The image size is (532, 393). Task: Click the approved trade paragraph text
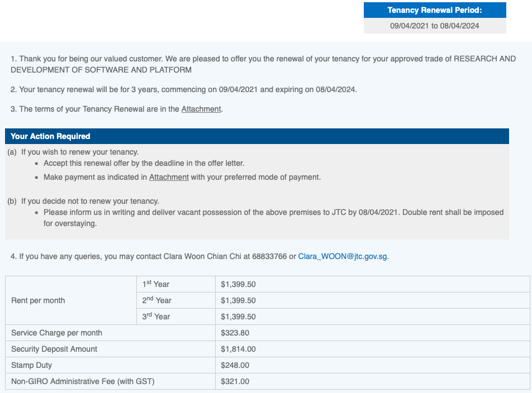(263, 64)
